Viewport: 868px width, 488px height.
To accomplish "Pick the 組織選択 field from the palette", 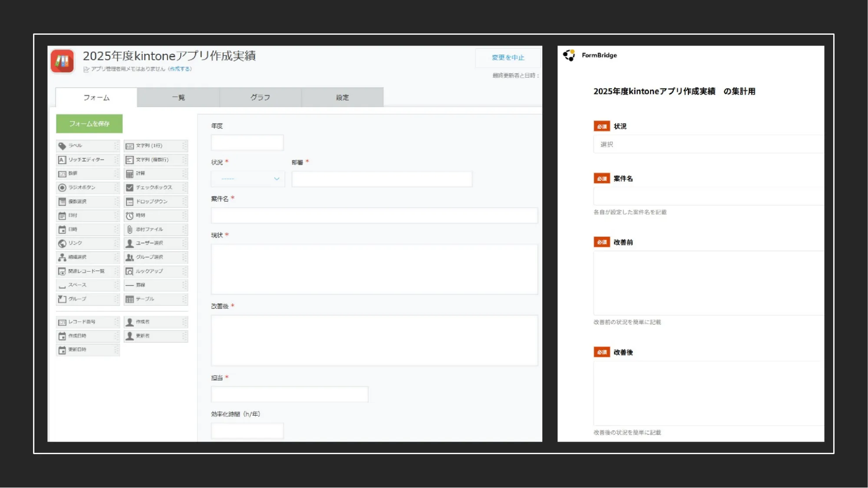I will 88,257.
